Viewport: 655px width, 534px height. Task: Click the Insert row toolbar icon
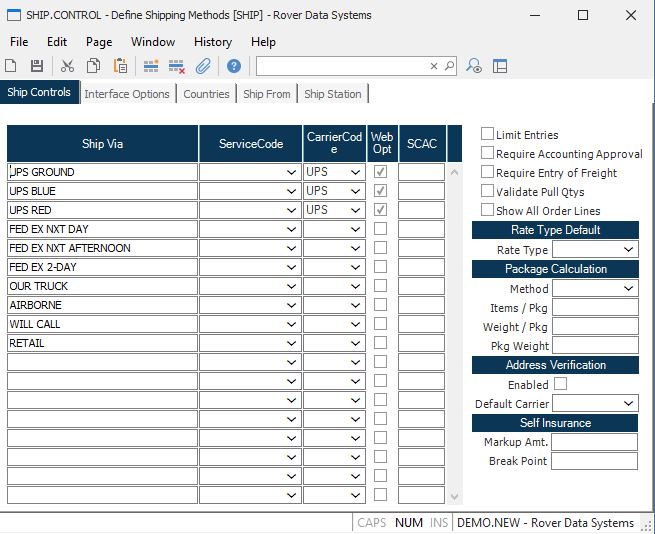point(151,66)
